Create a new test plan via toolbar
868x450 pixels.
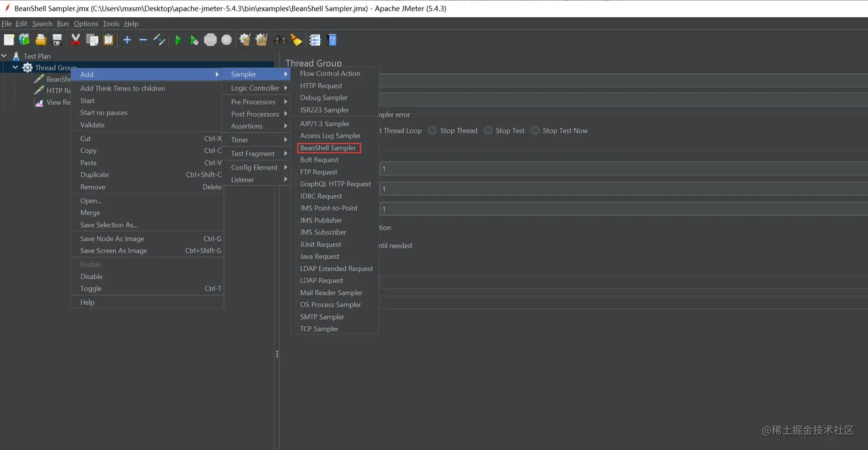[9, 40]
